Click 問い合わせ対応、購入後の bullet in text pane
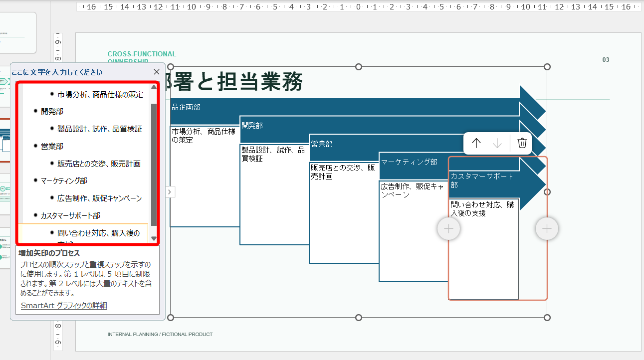 (x=98, y=233)
